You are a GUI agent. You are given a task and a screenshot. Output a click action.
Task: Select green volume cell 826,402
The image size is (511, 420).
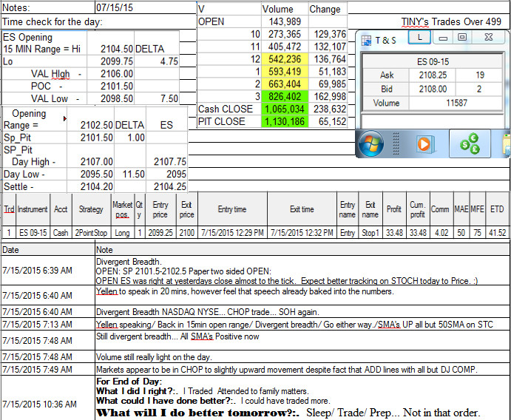[285, 96]
